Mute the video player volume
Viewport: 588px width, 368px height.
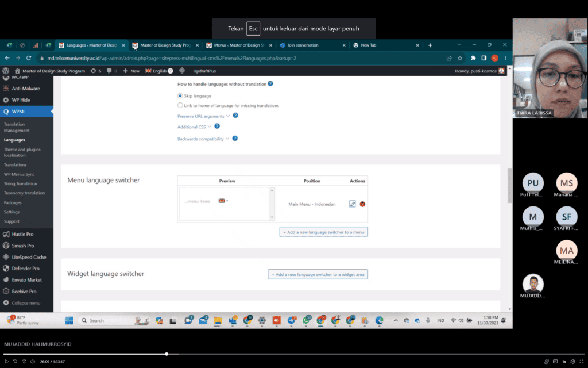coord(33,362)
